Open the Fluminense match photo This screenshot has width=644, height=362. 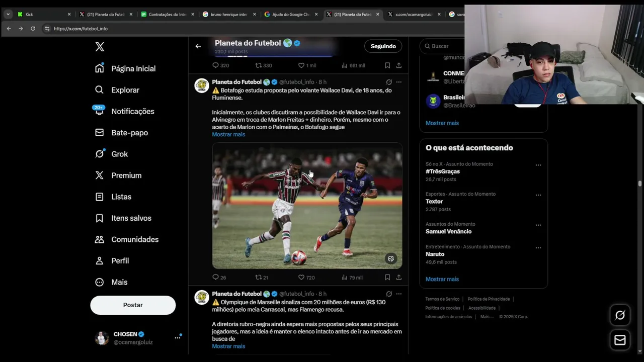coord(307,206)
